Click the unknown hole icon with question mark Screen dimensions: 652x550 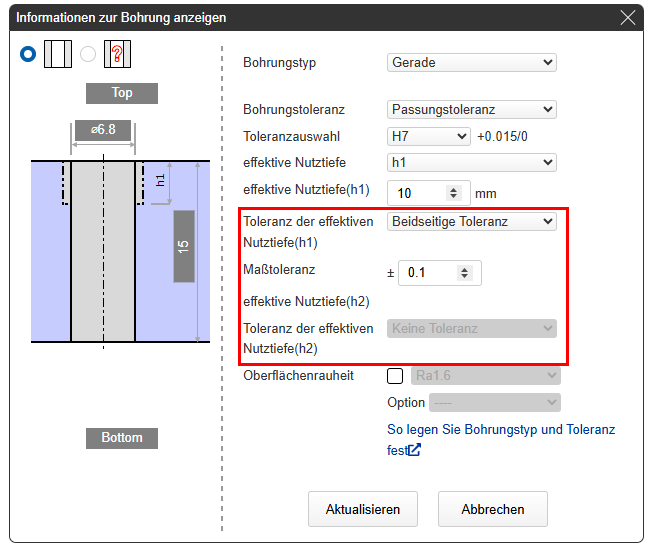[118, 54]
